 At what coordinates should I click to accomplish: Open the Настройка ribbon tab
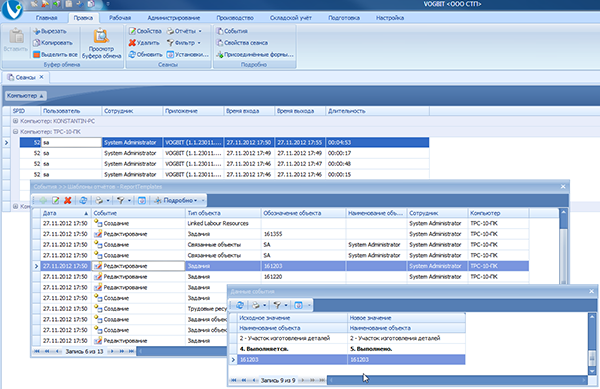coord(390,18)
